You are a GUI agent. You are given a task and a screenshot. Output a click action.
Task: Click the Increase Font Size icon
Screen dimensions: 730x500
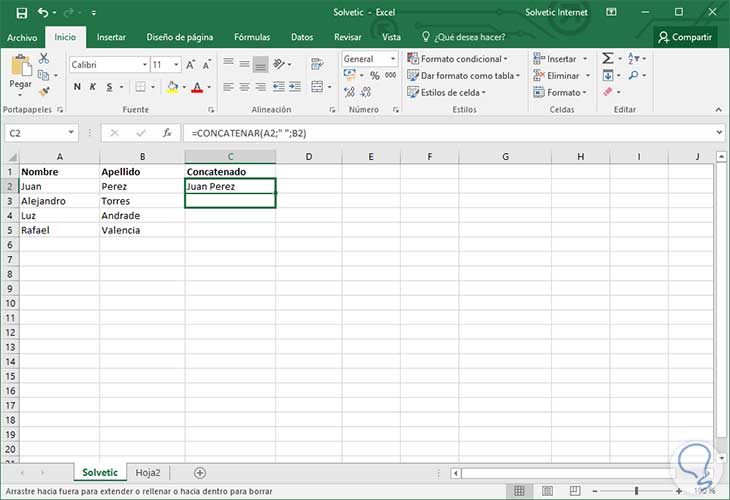pyautogui.click(x=190, y=65)
